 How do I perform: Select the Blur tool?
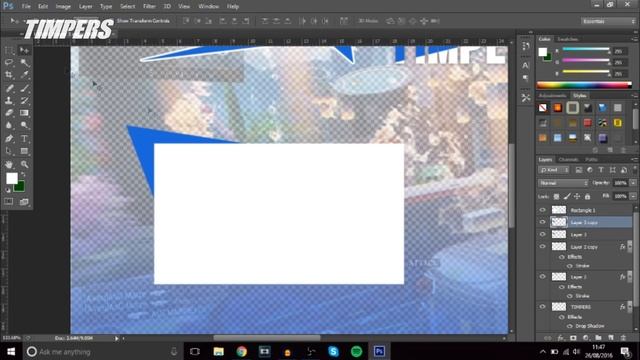click(9, 125)
